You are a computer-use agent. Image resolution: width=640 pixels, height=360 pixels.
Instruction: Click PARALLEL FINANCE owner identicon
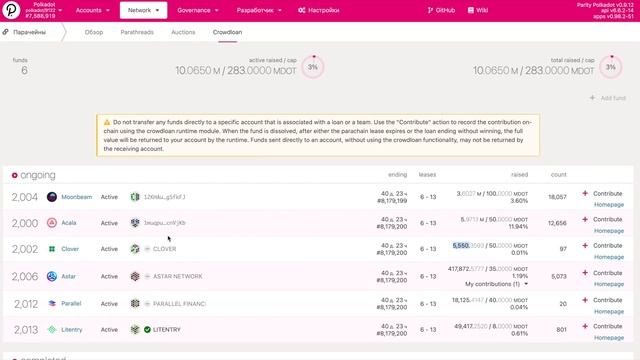pyautogui.click(x=135, y=304)
